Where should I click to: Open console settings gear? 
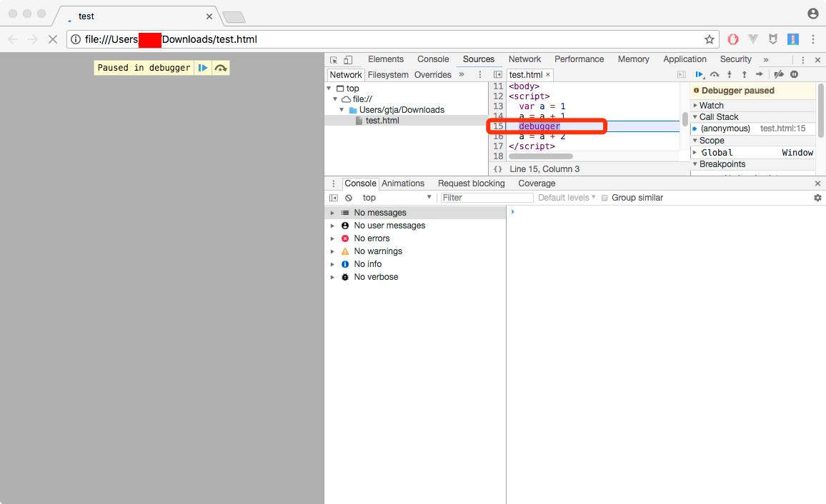pos(817,198)
